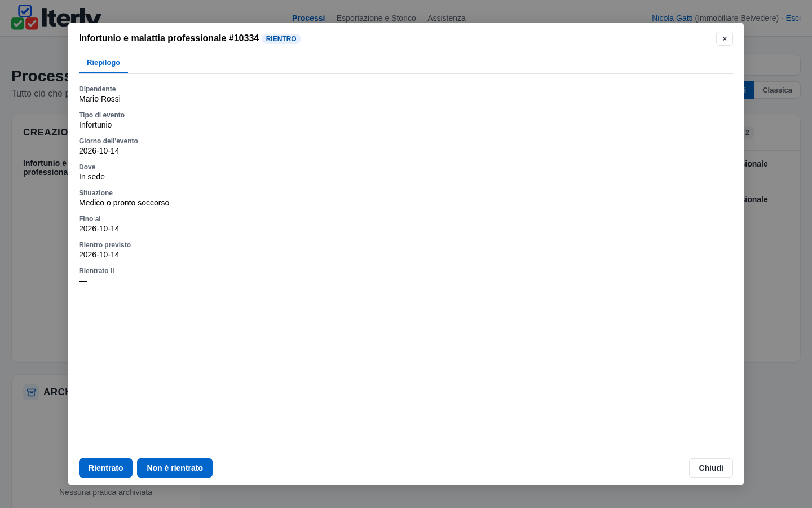812x508 pixels.
Task: Click the Rientrato button
Action: point(105,468)
